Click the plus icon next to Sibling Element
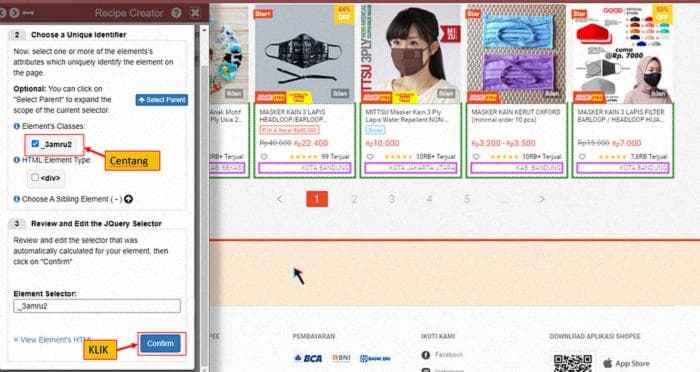 tap(128, 199)
